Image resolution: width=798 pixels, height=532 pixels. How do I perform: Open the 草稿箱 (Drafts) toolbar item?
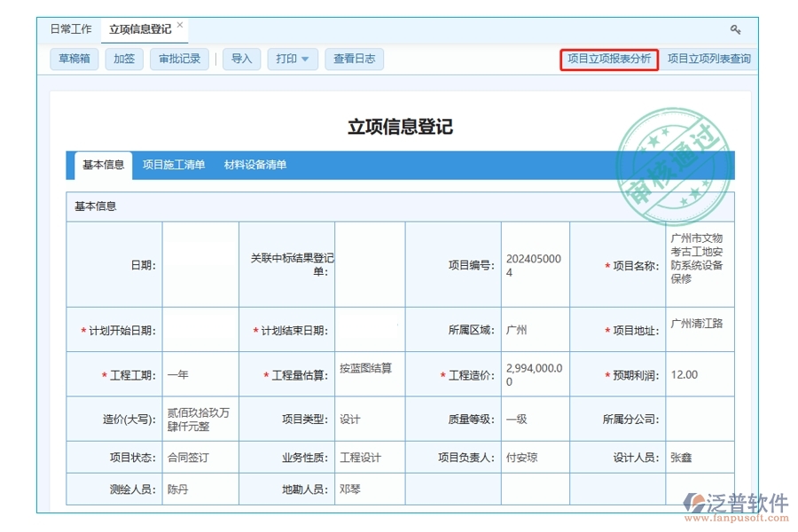[x=73, y=59]
